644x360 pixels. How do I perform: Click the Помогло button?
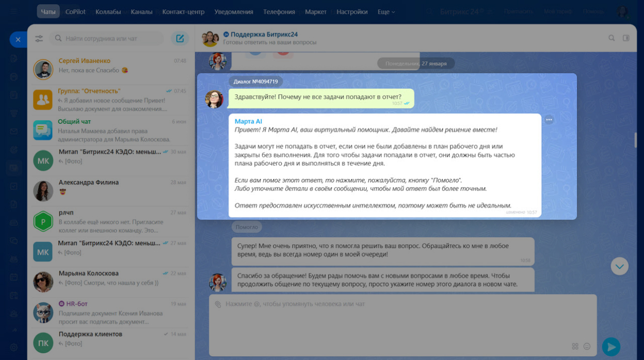(247, 227)
